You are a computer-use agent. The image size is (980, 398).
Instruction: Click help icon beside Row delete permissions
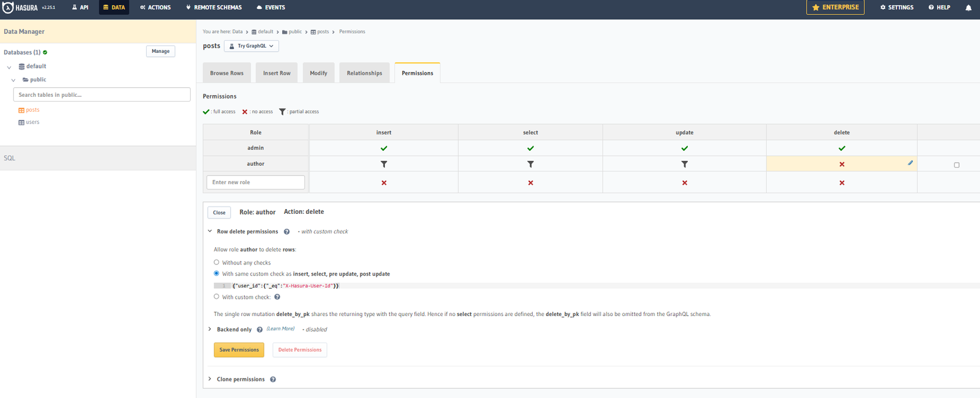286,232
